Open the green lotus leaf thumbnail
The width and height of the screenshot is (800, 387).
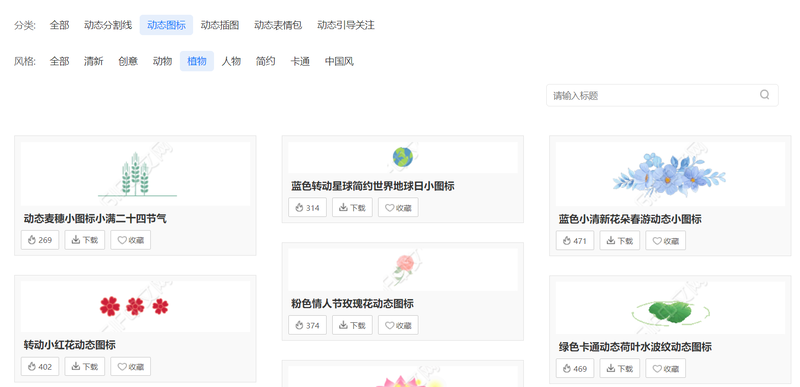[x=670, y=308]
